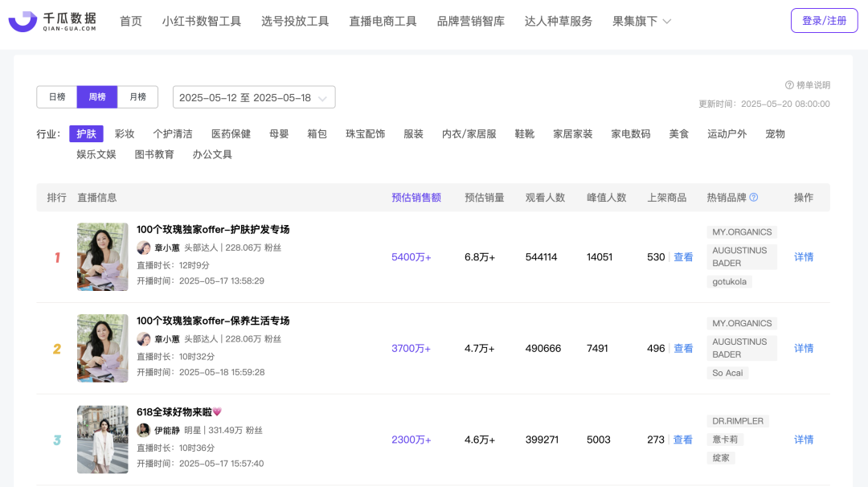Sort by 预估销售额 column header

(x=416, y=198)
